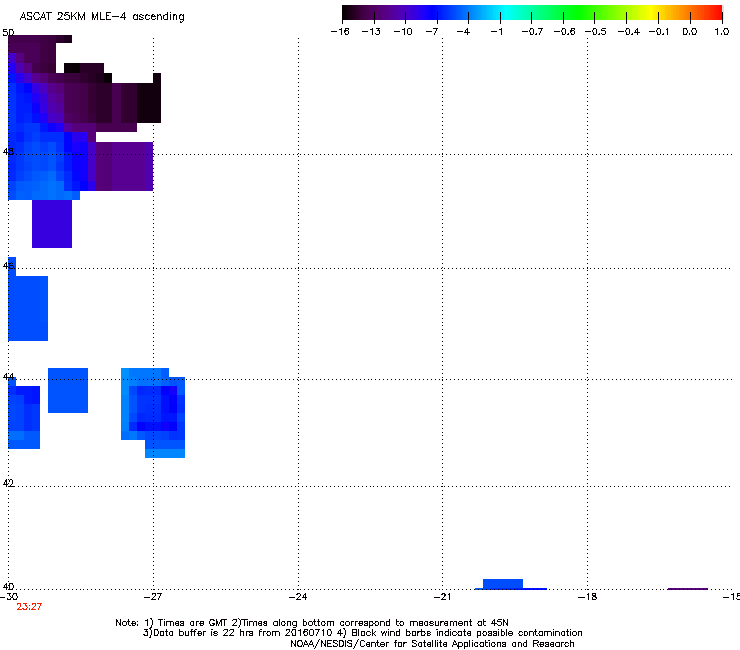Click the -7 color bar label

click(x=432, y=32)
